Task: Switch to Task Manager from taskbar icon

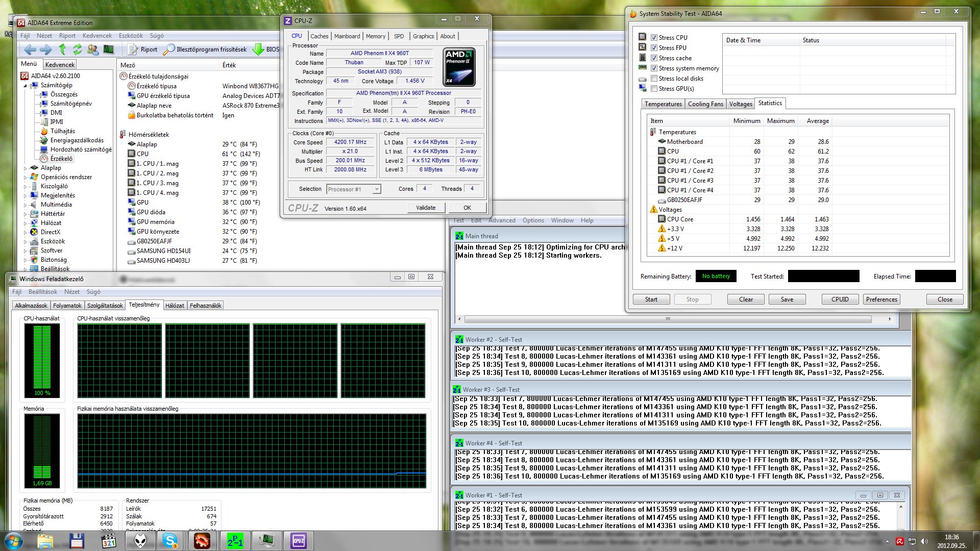Action: 266,541
